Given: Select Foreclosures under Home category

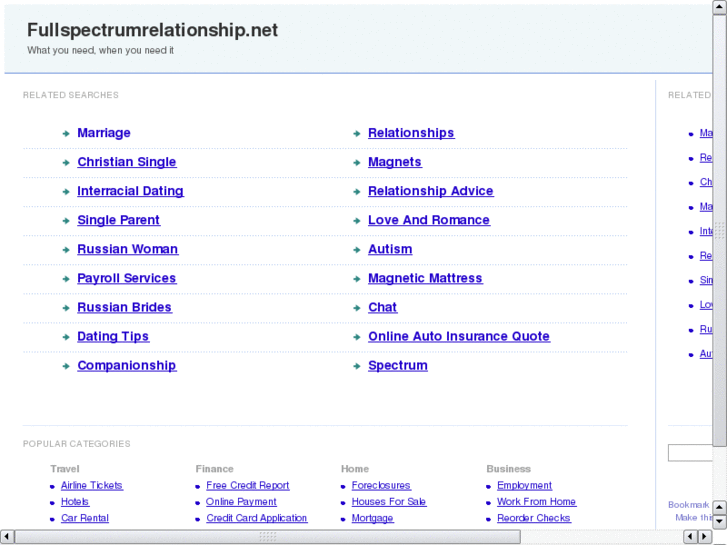Looking at the screenshot, I should (x=380, y=485).
